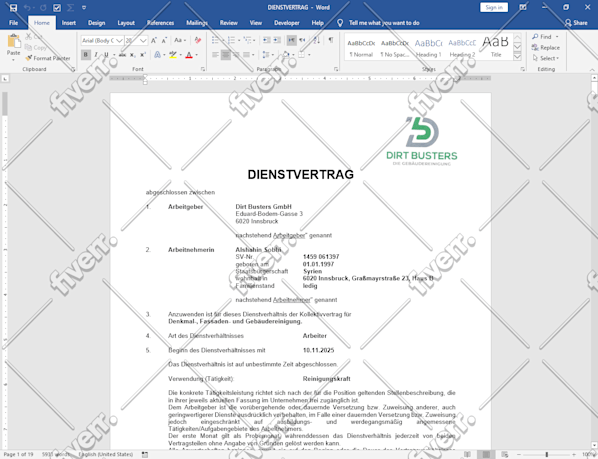Apply yellow text highlight color
This screenshot has width=598, height=459.
pos(173,55)
